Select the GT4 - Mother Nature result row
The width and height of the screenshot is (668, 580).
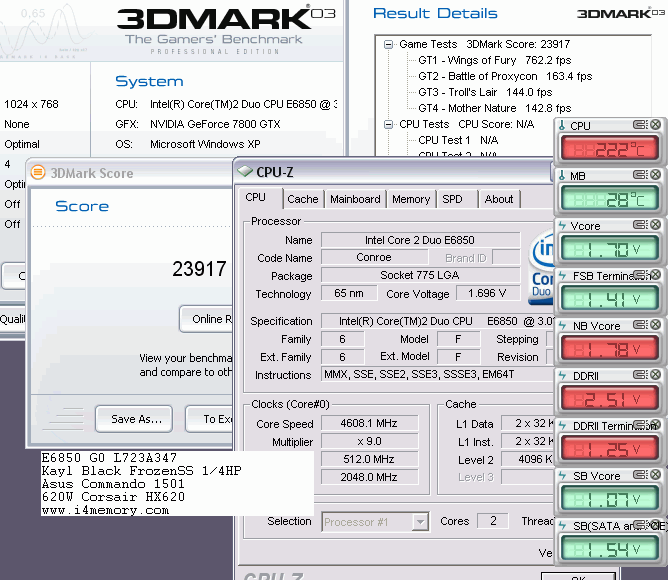(495, 108)
